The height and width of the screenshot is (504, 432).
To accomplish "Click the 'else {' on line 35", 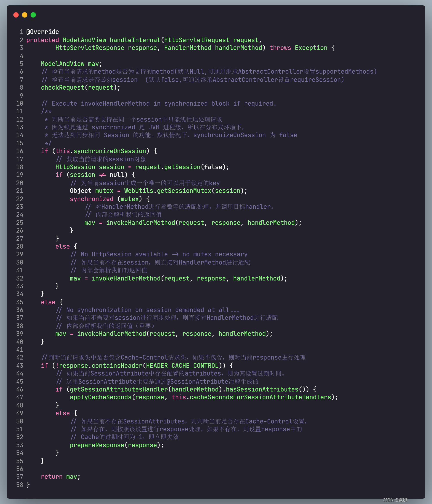I will (52, 302).
